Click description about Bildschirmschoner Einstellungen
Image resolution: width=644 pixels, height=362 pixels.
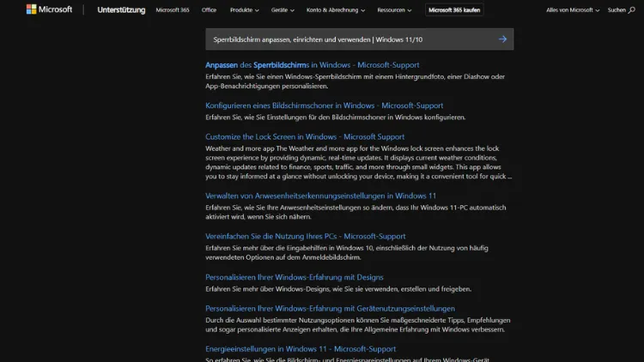tap(335, 118)
